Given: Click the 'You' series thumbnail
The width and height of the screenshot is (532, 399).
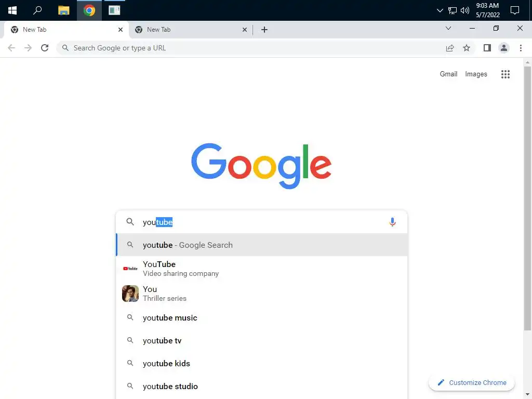Looking at the screenshot, I should point(130,294).
